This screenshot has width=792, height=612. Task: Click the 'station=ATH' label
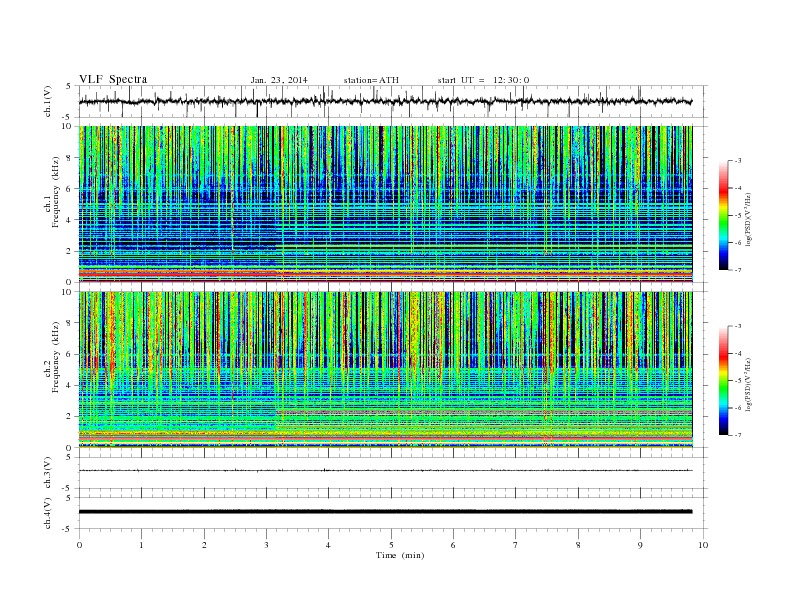pos(371,80)
